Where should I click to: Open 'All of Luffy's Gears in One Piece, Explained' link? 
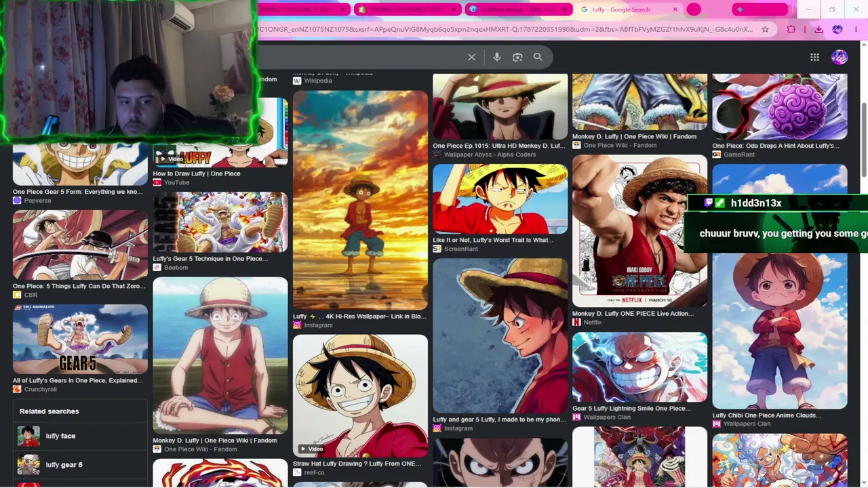pyautogui.click(x=77, y=380)
